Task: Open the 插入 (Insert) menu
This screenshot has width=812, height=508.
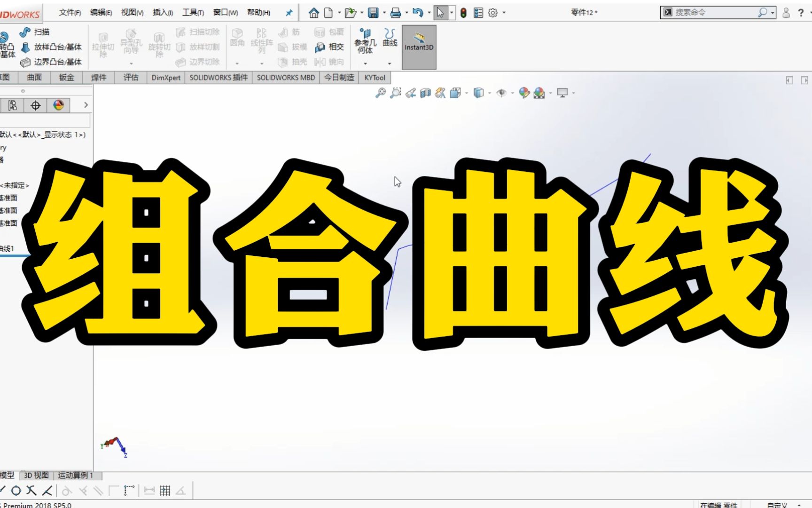Action: click(x=162, y=12)
